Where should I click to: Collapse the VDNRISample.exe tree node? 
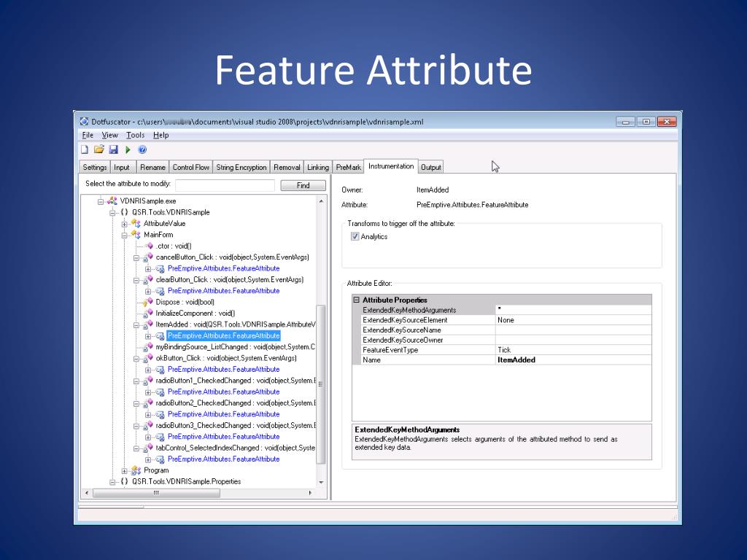[x=101, y=201]
